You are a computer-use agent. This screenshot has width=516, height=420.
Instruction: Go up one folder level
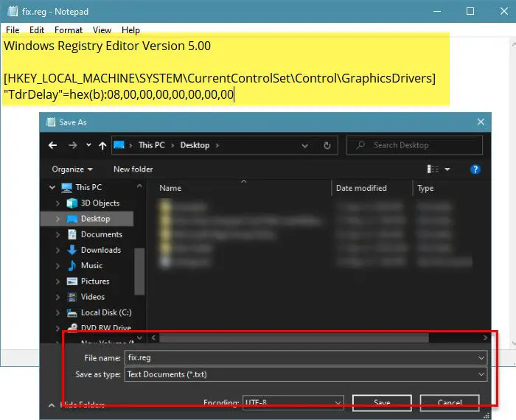(102, 145)
